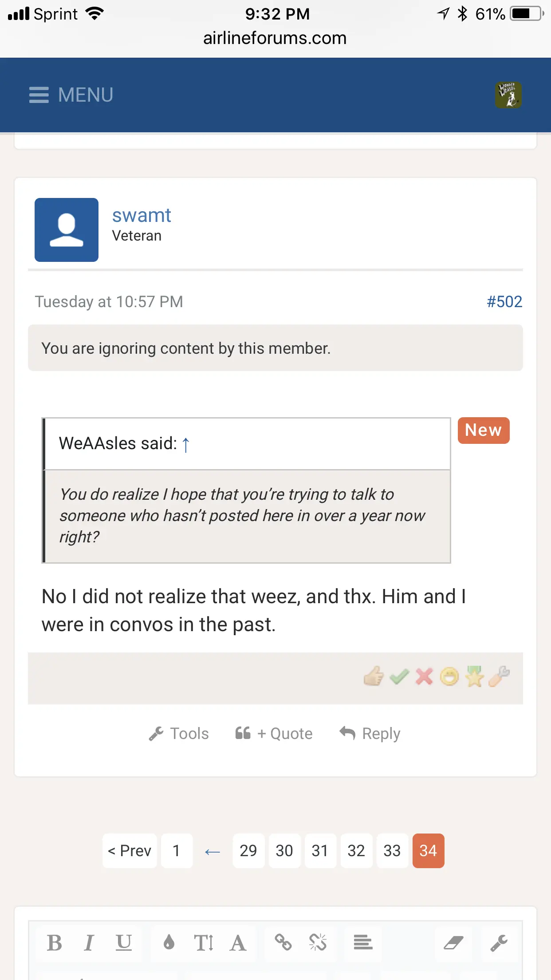Go to page 33
Screen dimensions: 551x980
pyautogui.click(x=392, y=850)
